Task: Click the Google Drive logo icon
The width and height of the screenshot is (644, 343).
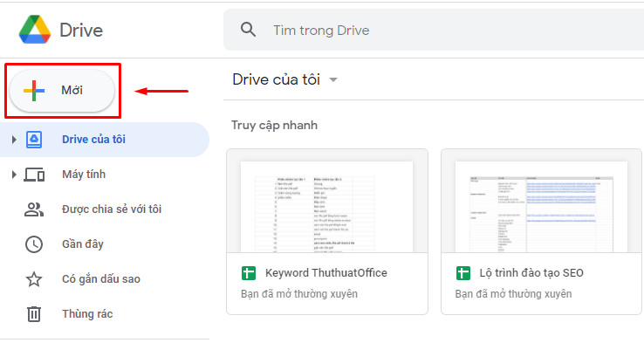Action: point(35,30)
